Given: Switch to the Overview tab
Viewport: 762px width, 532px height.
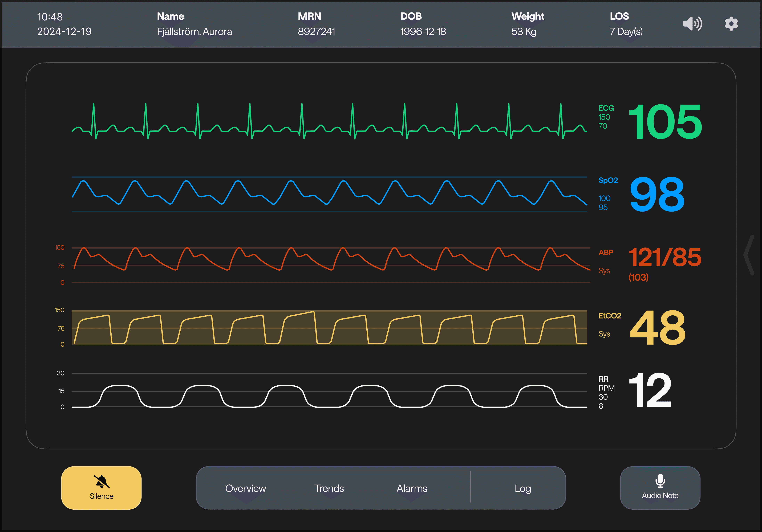Looking at the screenshot, I should click(245, 488).
